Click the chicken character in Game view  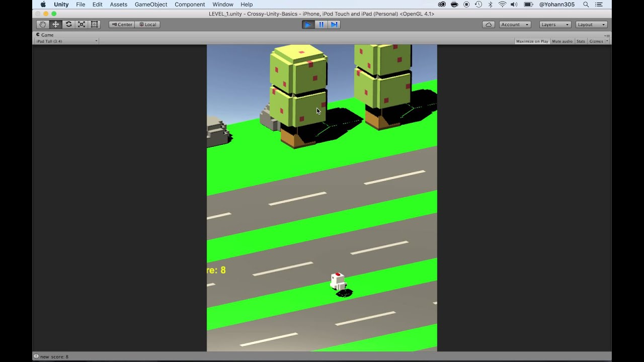tap(338, 282)
